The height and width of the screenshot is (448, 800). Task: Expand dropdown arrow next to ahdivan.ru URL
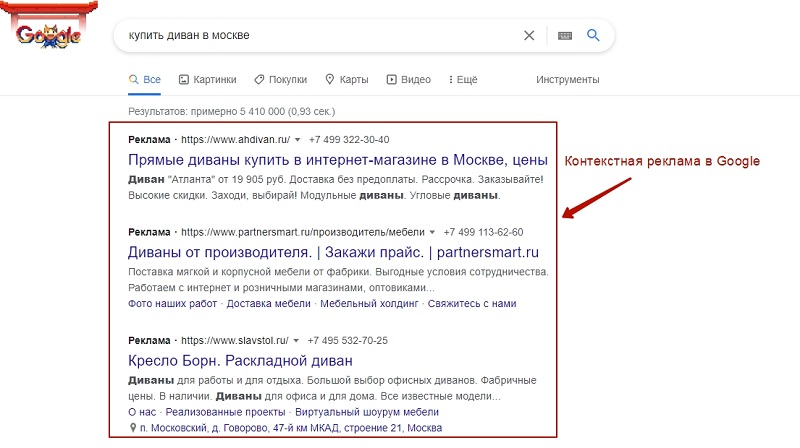tap(297, 140)
